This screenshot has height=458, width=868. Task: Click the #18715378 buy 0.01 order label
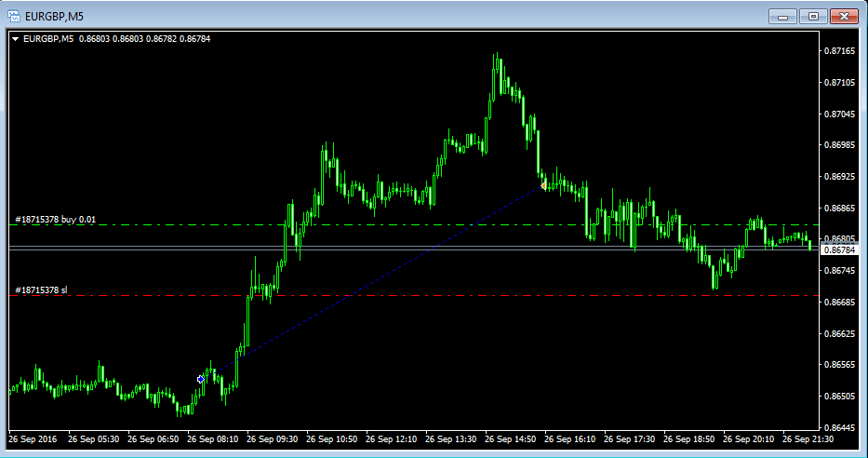pyautogui.click(x=56, y=220)
